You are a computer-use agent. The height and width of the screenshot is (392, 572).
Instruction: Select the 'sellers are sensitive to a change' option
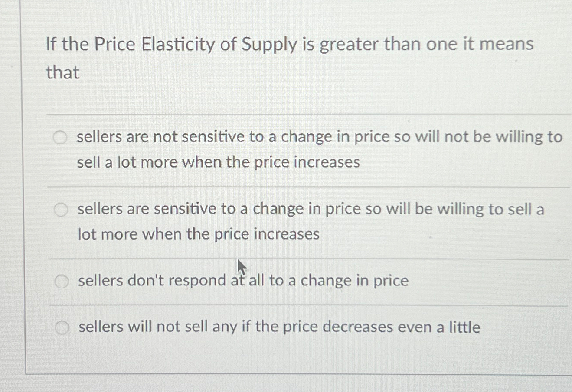pos(61,209)
